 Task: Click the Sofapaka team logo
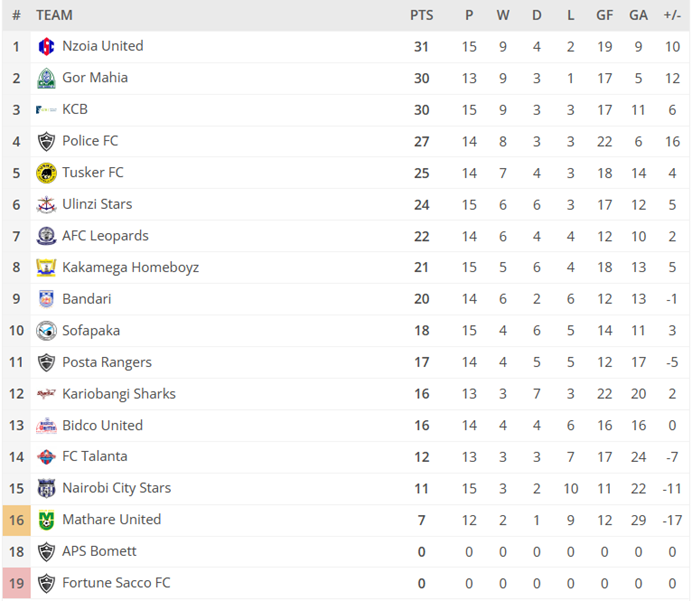click(46, 331)
